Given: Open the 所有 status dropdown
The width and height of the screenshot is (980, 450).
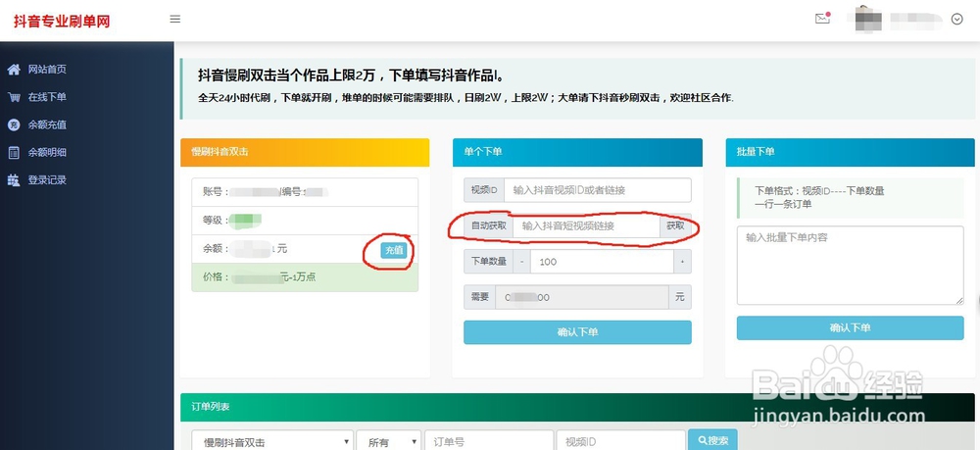Looking at the screenshot, I should click(389, 442).
